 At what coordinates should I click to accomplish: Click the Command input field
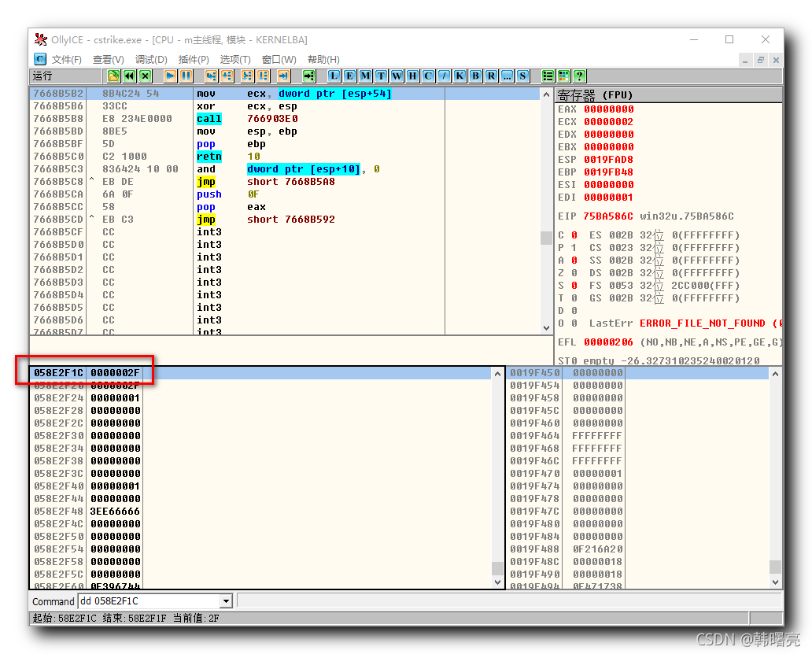point(149,601)
